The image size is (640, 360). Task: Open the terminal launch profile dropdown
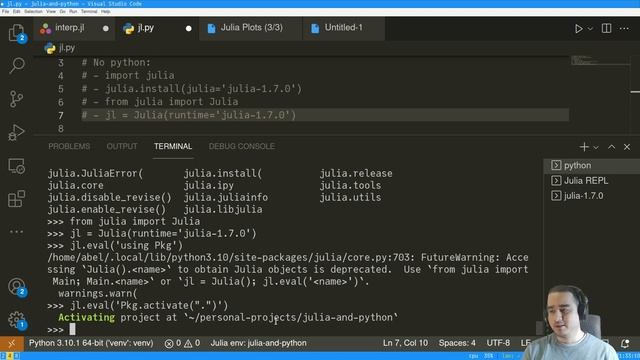pos(596,147)
